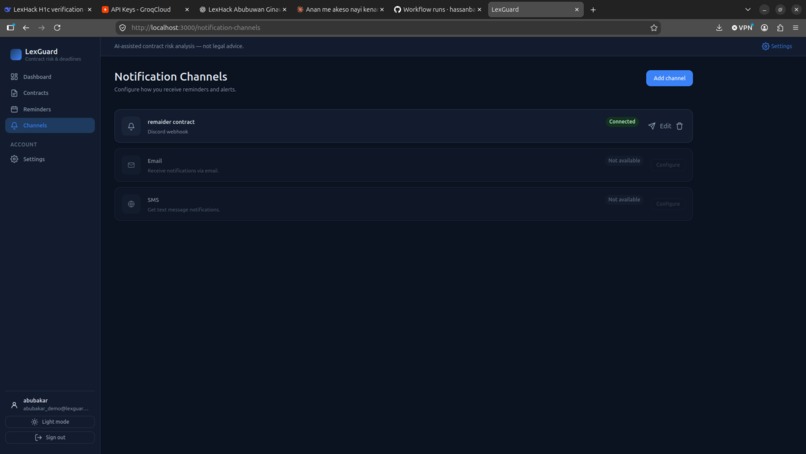Screen dimensions: 806x454
Task: Close the Workflow runs tab
Action: tap(479, 9)
